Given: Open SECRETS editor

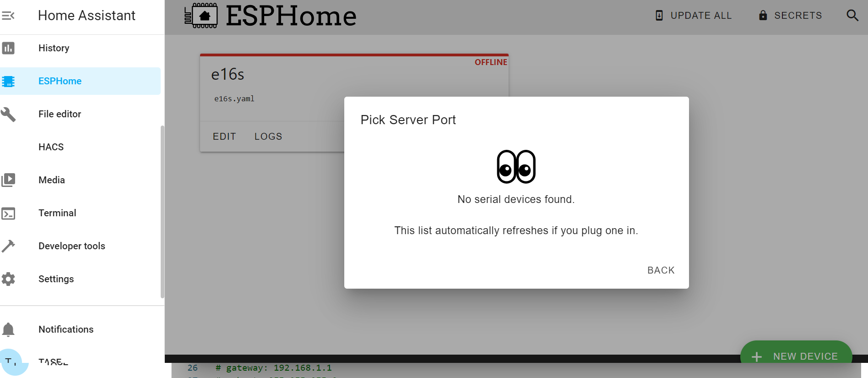Looking at the screenshot, I should (x=791, y=16).
